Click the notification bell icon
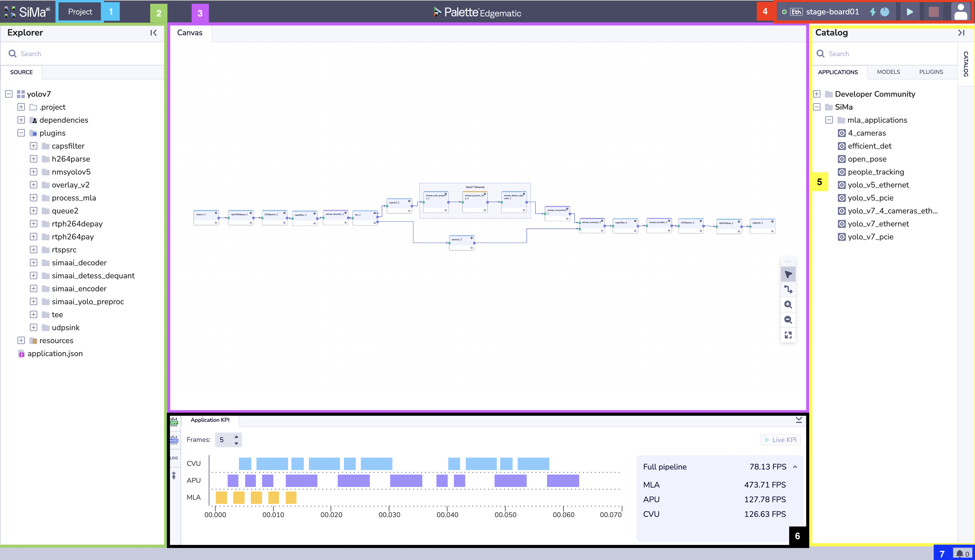 tap(959, 554)
